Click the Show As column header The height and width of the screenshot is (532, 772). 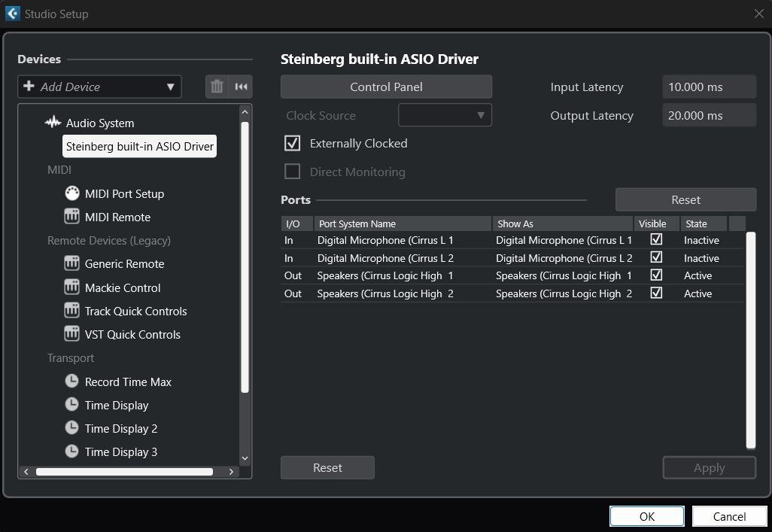point(563,223)
